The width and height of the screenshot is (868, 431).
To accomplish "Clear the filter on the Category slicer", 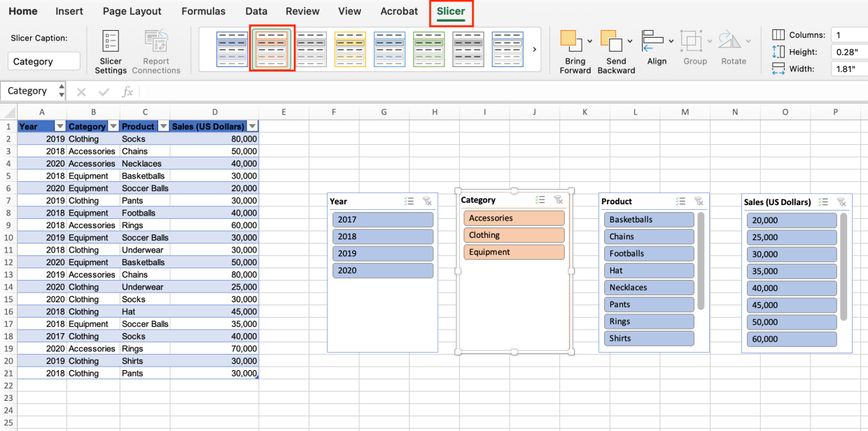I will tap(558, 199).
